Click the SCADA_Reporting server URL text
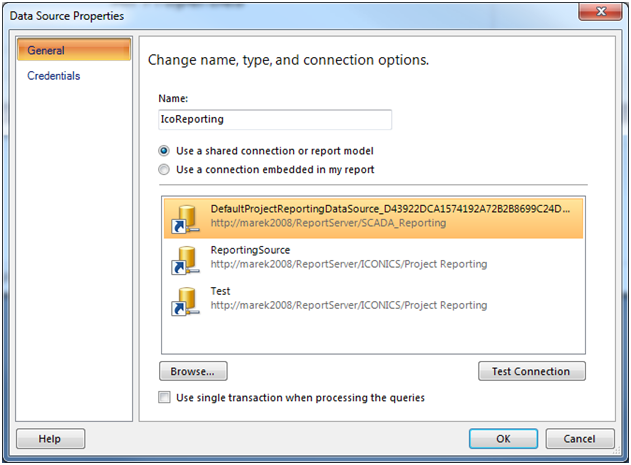Image resolution: width=631 pixels, height=465 pixels. tap(328, 223)
